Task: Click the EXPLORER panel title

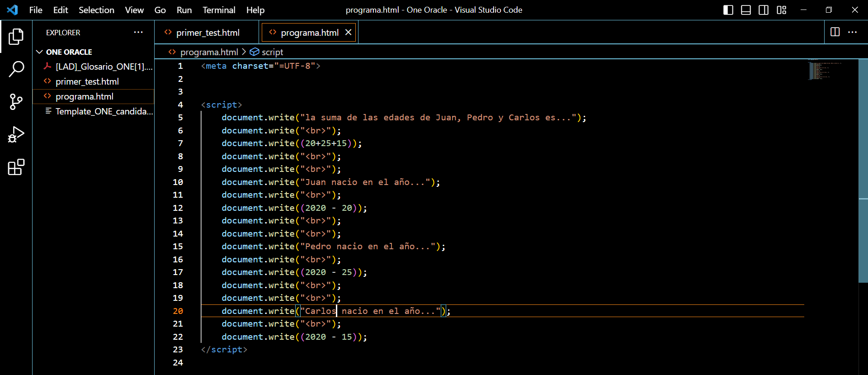Action: (63, 33)
